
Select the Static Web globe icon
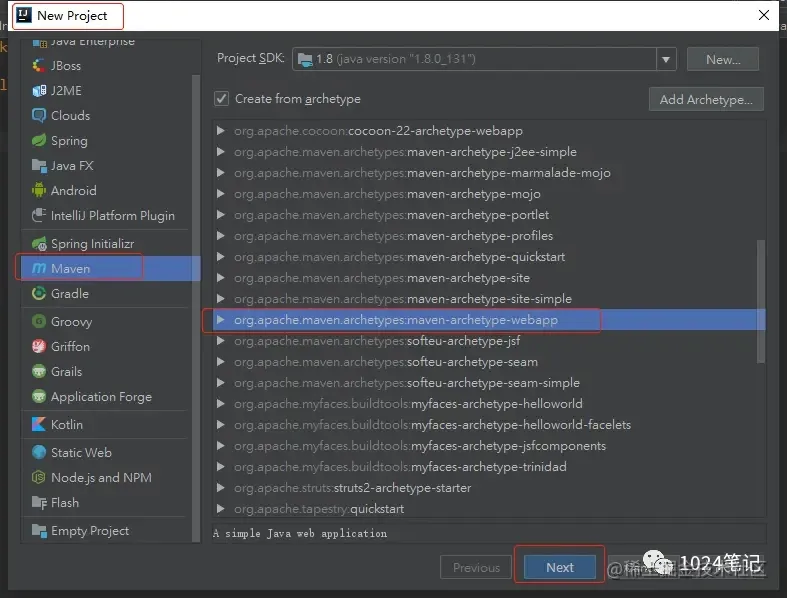[39, 452]
